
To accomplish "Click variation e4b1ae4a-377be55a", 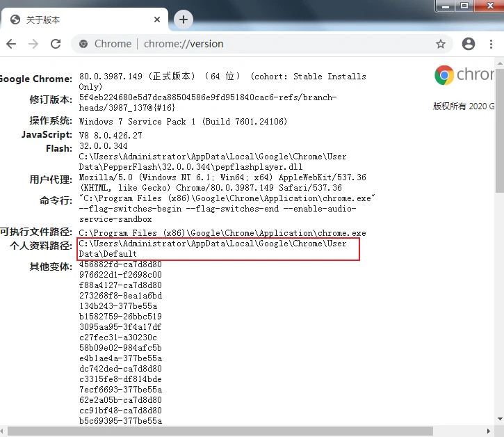I will (120, 358).
